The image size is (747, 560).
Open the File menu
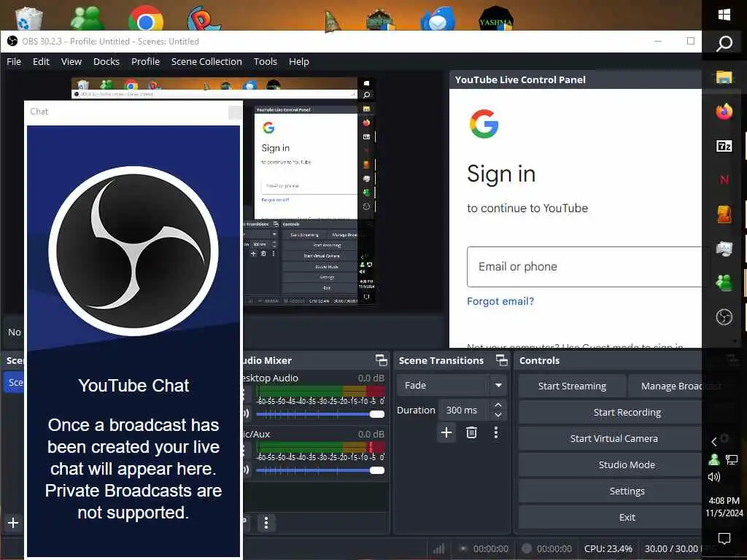click(14, 61)
